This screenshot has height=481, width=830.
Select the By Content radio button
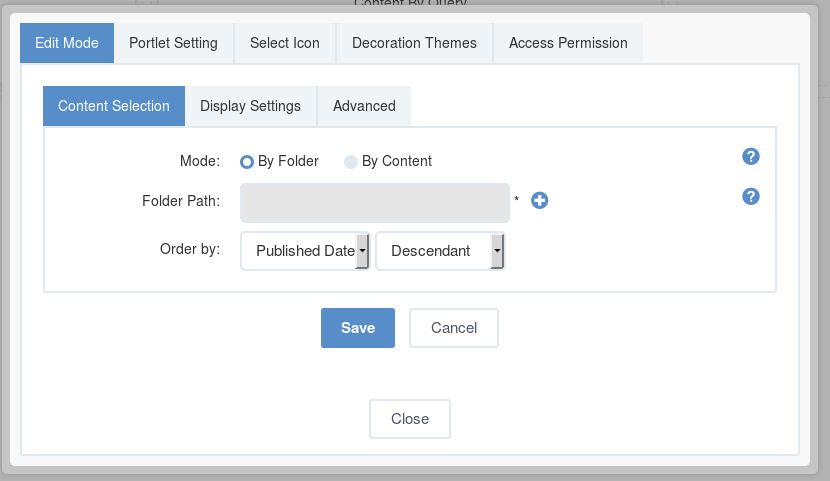[x=350, y=162]
